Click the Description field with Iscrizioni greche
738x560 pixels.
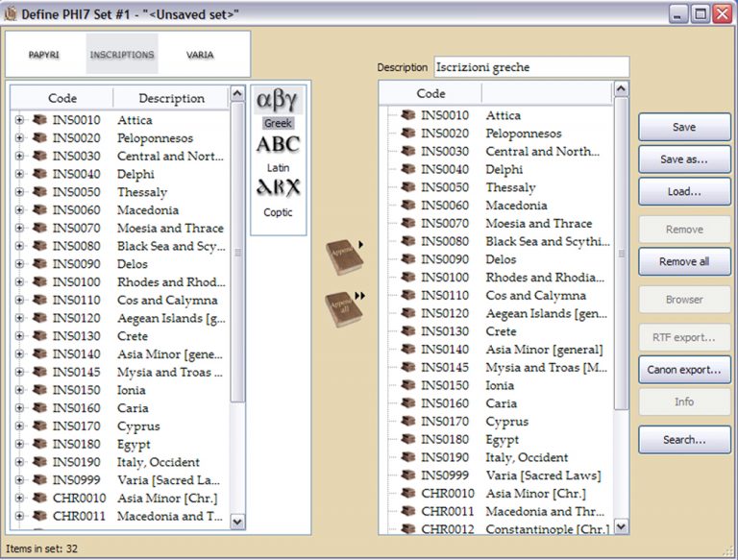click(x=531, y=67)
